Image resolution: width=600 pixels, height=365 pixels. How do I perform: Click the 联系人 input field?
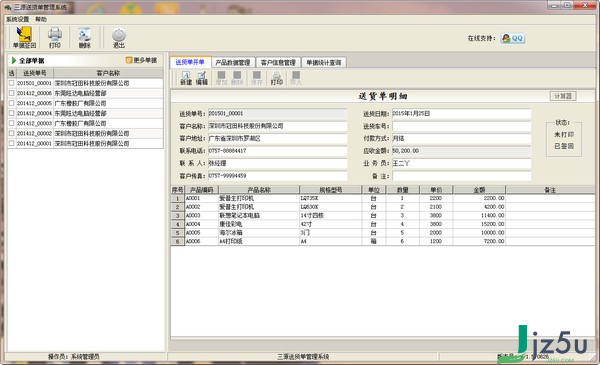point(277,163)
